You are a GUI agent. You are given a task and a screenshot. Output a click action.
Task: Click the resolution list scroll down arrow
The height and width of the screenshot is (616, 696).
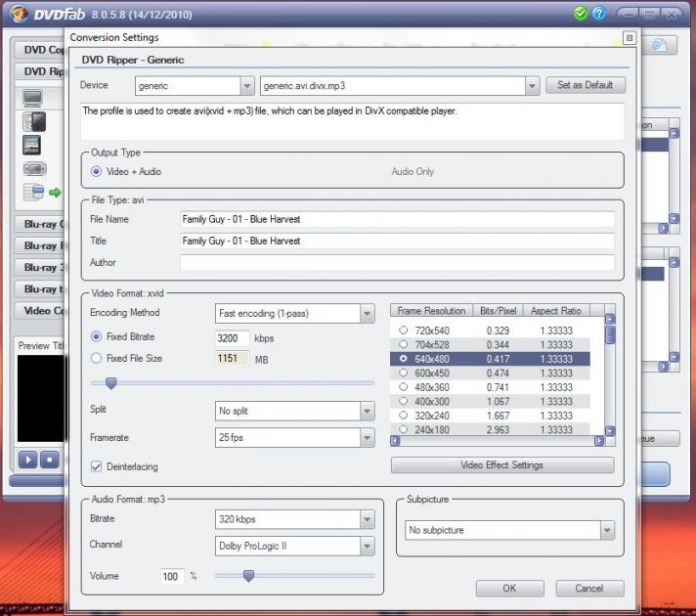coord(610,430)
